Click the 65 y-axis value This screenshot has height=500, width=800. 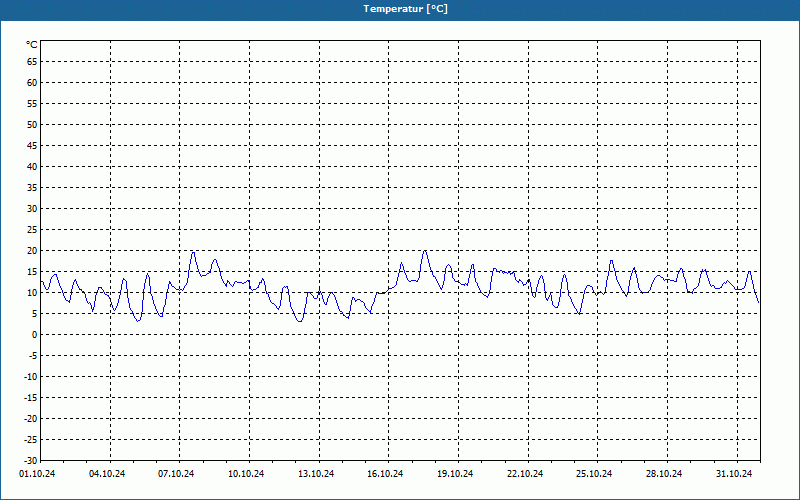32,62
